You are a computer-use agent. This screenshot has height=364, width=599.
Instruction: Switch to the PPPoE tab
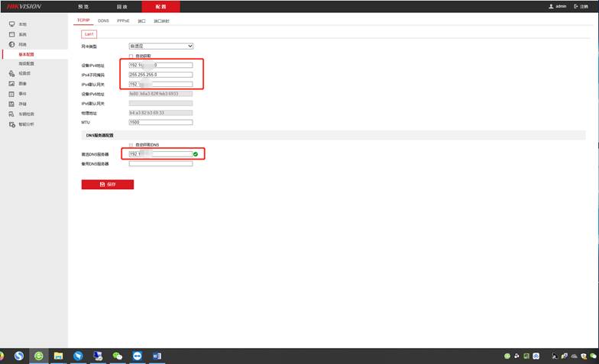[123, 21]
